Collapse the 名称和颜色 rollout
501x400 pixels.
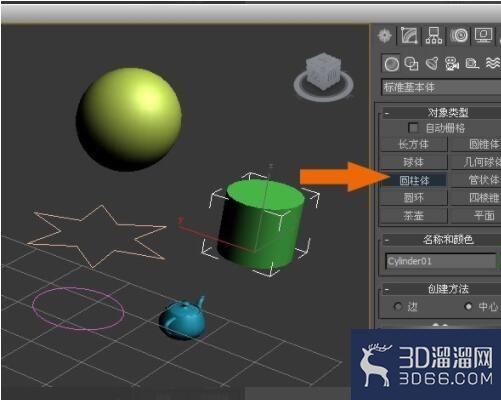click(387, 240)
